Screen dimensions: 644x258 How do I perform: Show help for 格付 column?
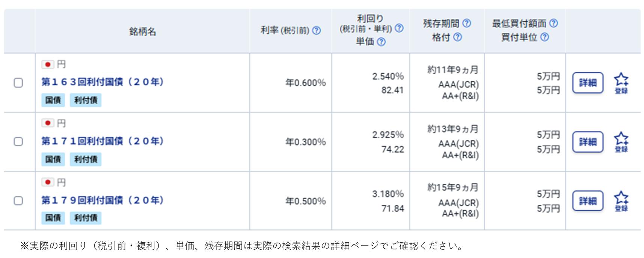pyautogui.click(x=457, y=37)
